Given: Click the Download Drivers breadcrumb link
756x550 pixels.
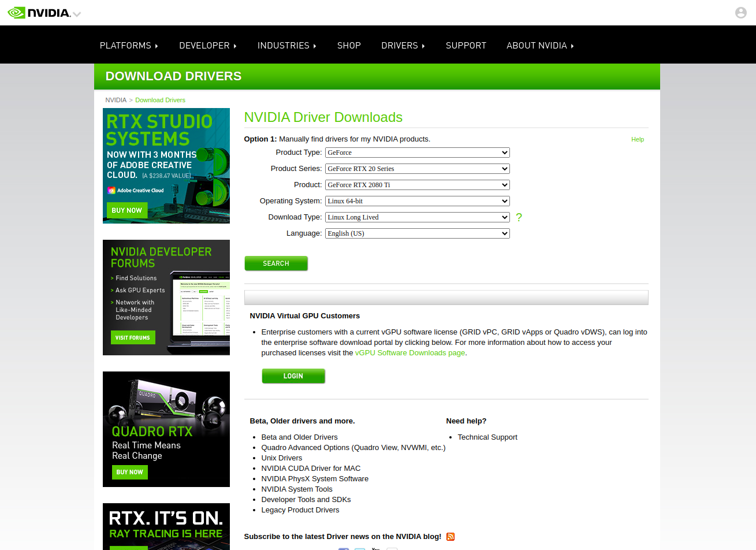Looking at the screenshot, I should click(160, 100).
